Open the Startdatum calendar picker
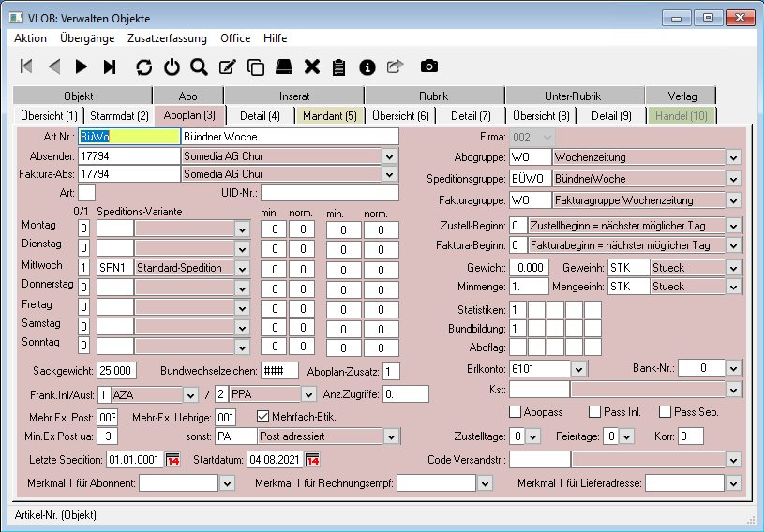 coord(312,460)
